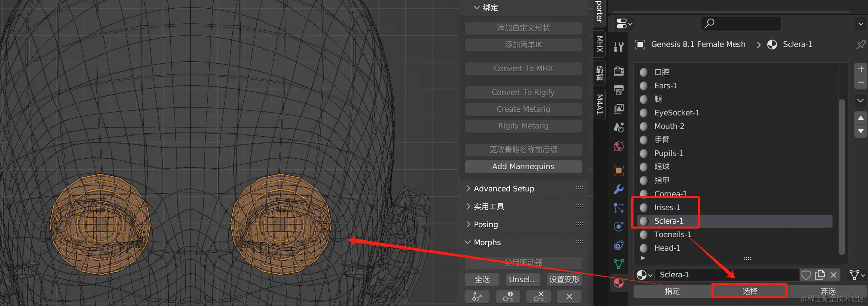Open the properties editor type dropdown

point(624,24)
